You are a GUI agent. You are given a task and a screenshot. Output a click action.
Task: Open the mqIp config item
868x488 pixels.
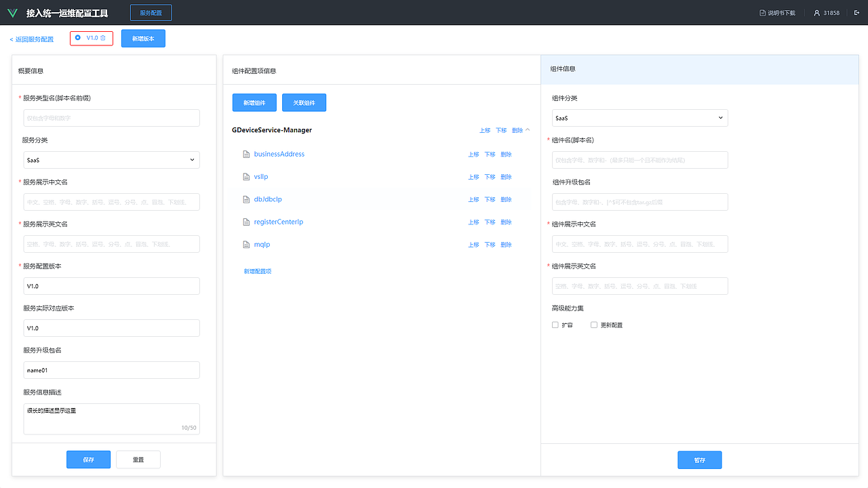pos(262,244)
